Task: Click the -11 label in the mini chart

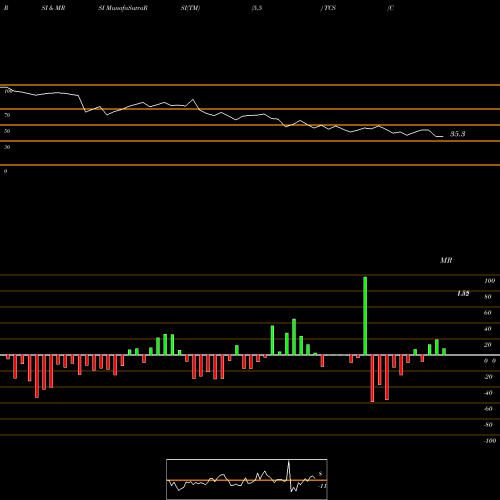Action: [322, 486]
